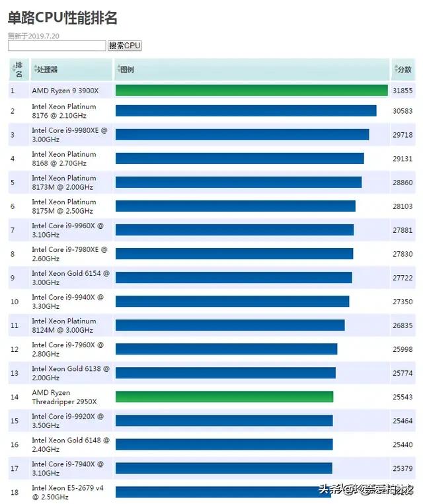Click the 更新于2019.7.20 update date text
The width and height of the screenshot is (423, 504).
(x=34, y=36)
